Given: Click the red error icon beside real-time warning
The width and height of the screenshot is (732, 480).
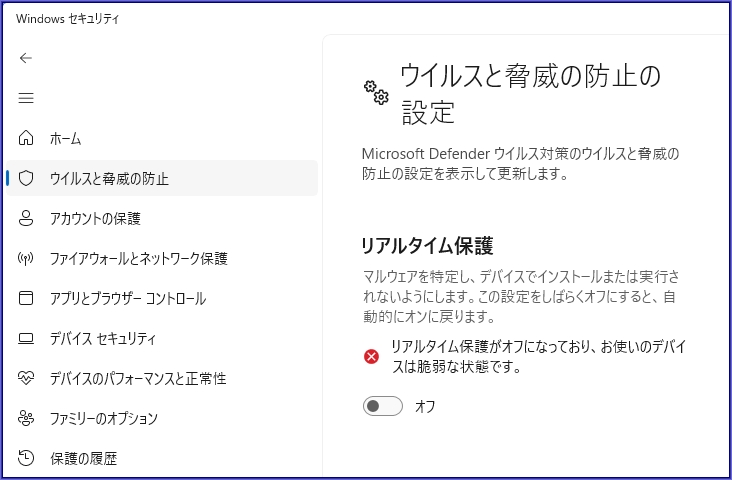Looking at the screenshot, I should (x=372, y=356).
